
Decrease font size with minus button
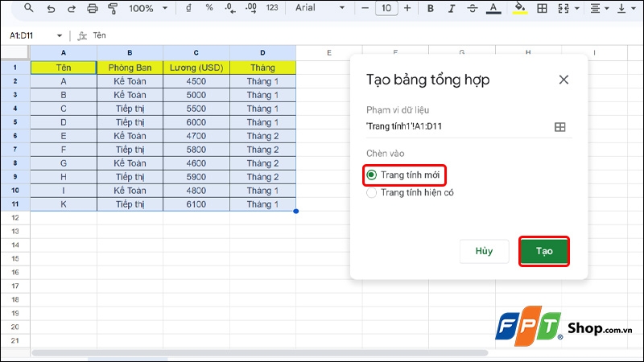365,8
